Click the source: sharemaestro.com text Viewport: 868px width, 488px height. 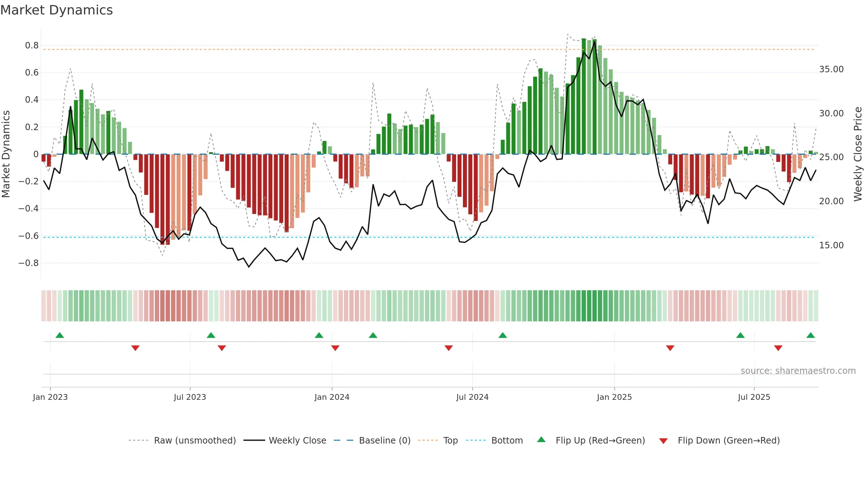click(x=798, y=371)
